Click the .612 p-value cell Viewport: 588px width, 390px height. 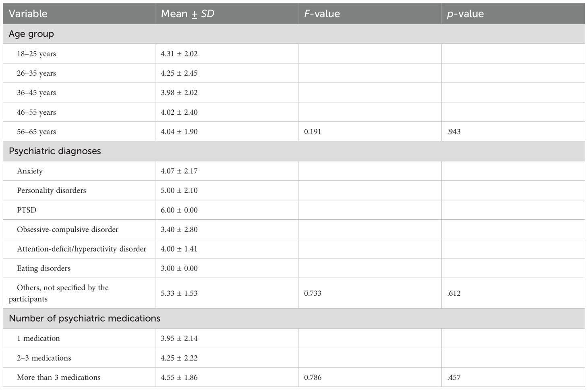(453, 293)
